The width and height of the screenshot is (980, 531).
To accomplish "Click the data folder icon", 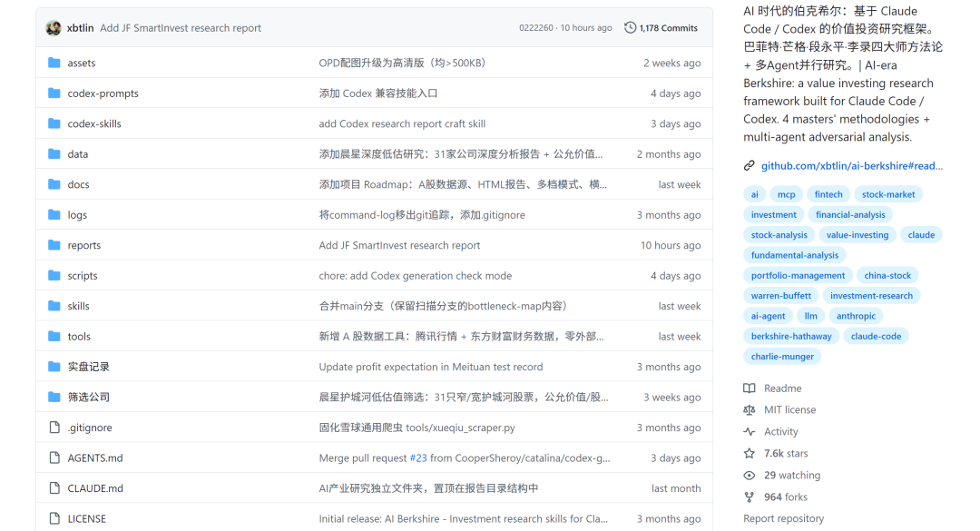I will coord(54,154).
